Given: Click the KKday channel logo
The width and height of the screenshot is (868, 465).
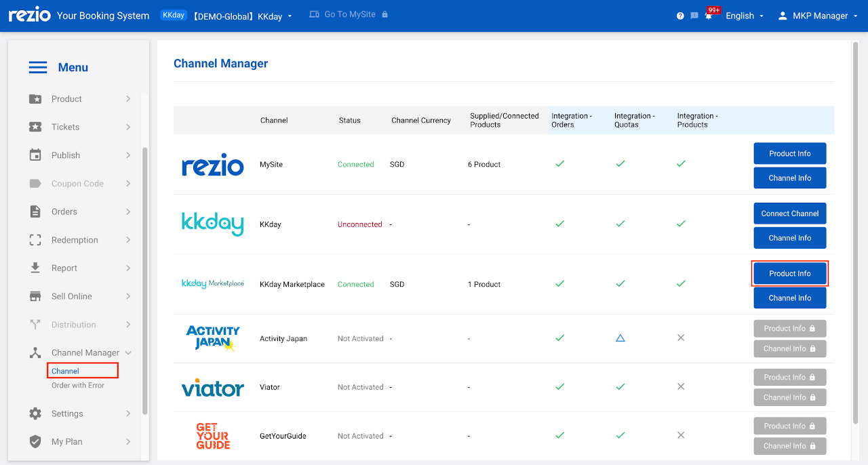Looking at the screenshot, I should tap(212, 224).
